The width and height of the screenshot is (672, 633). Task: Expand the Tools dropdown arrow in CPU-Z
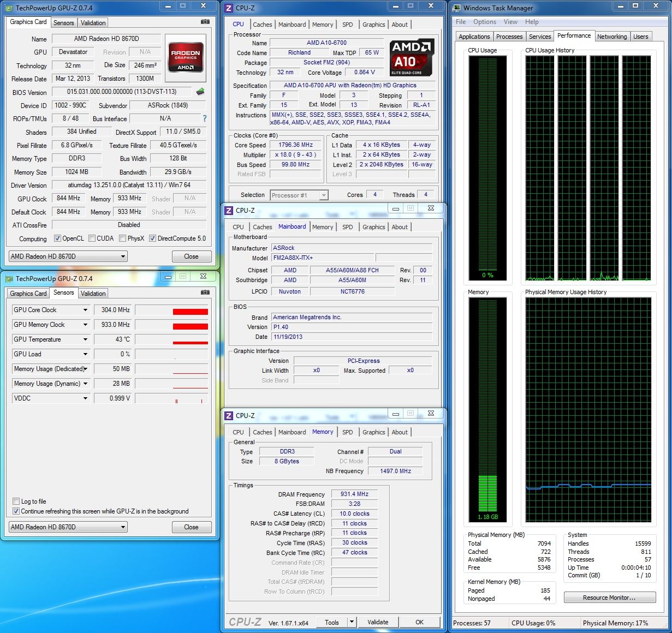[352, 622]
